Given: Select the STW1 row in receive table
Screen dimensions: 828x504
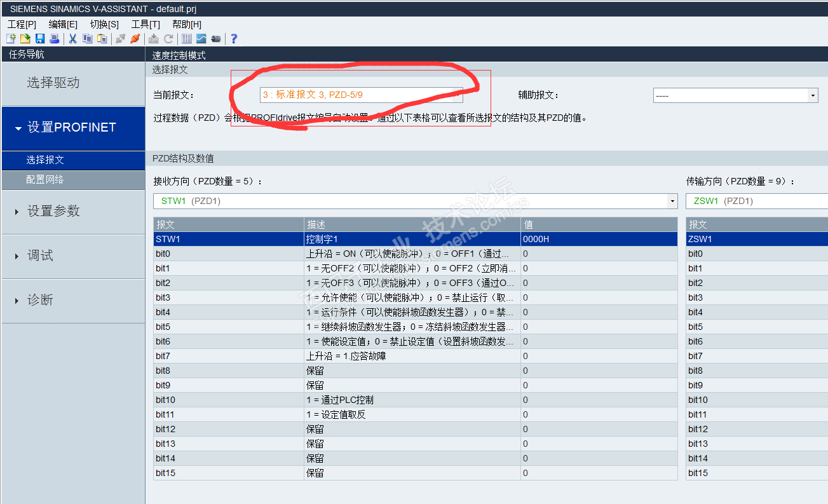Looking at the screenshot, I should coord(416,239).
